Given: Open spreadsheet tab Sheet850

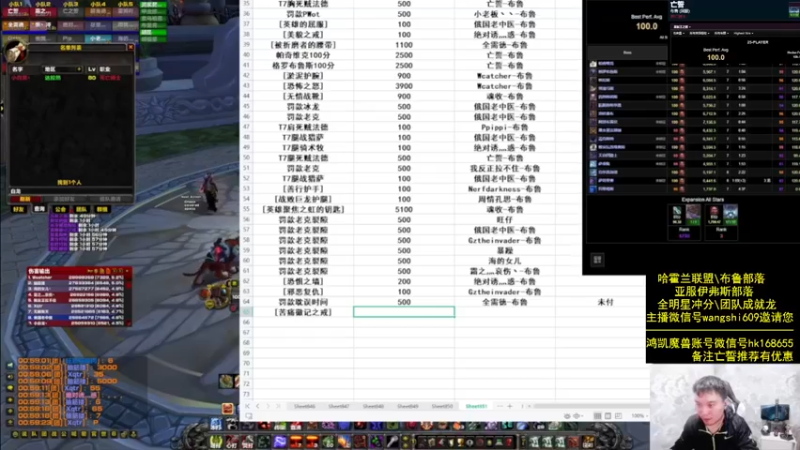Looking at the screenshot, I should (442, 406).
